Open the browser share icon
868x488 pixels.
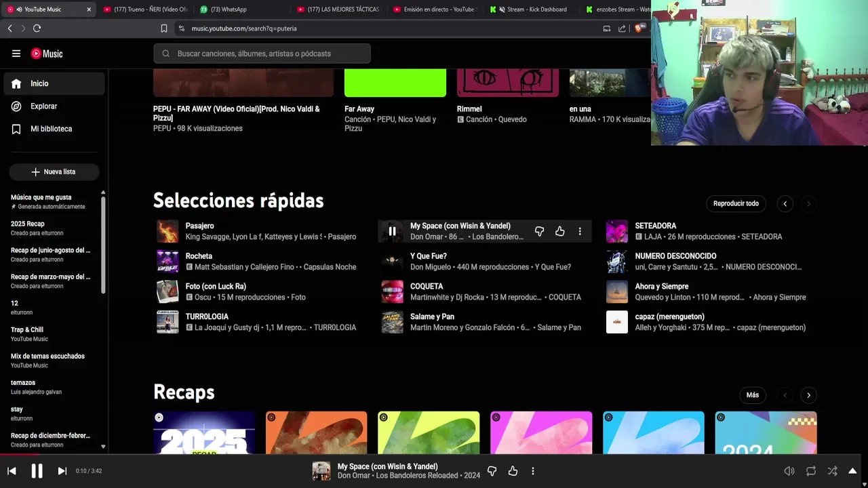tap(622, 28)
